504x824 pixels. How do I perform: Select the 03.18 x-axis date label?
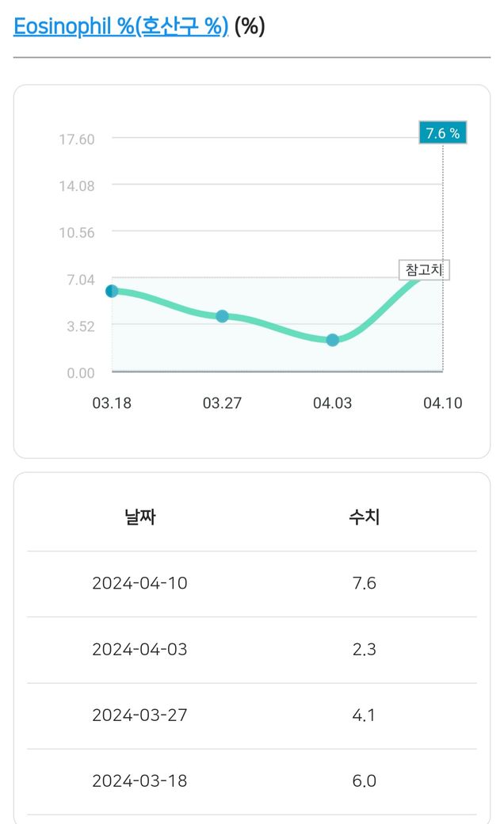[x=112, y=403]
